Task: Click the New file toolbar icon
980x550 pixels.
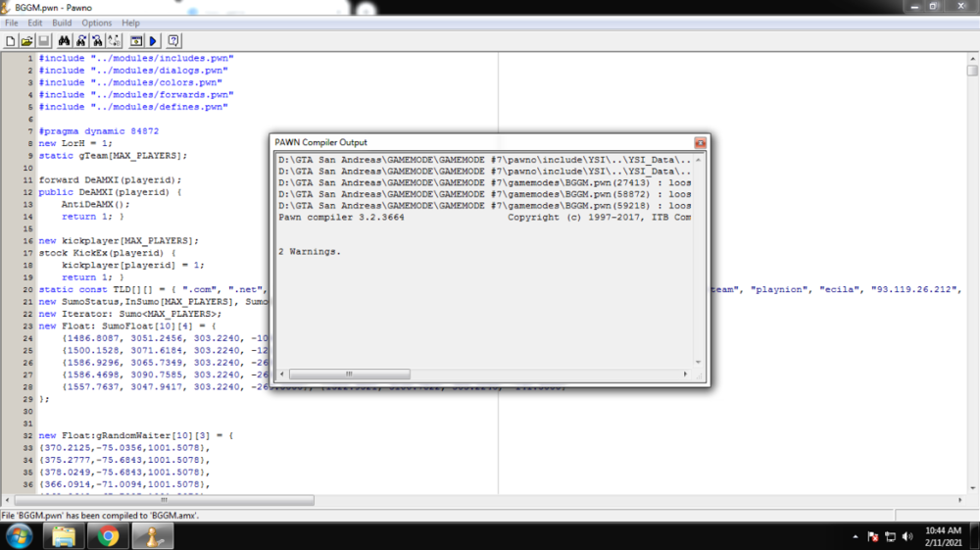Action: [x=11, y=41]
